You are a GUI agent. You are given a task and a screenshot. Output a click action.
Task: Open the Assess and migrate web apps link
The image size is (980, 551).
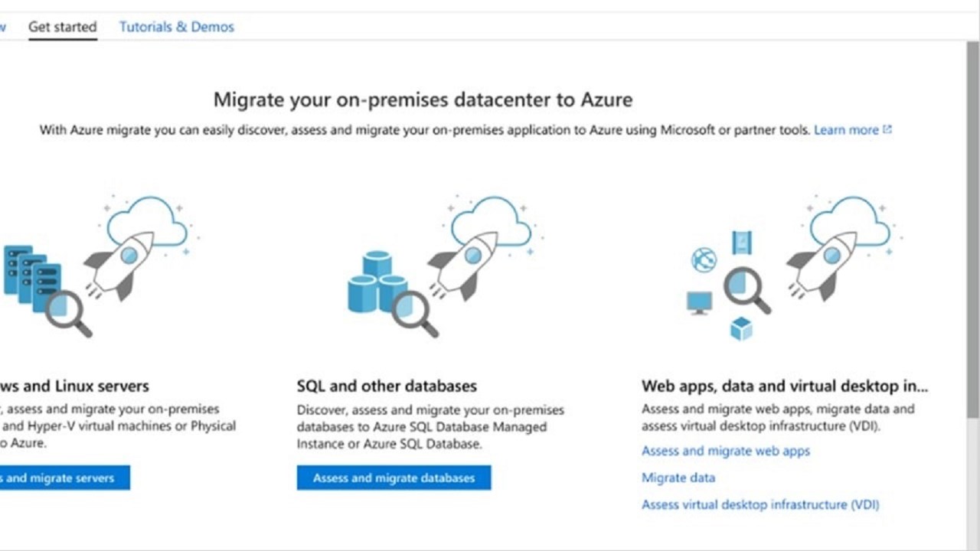pyautogui.click(x=725, y=452)
